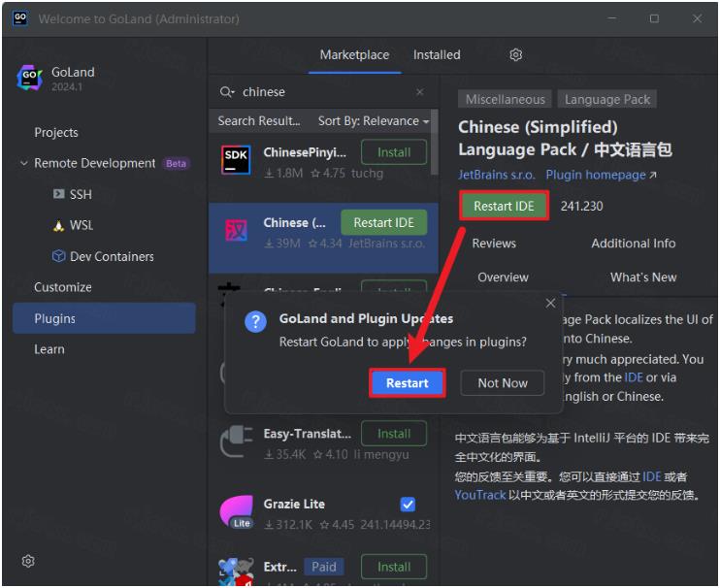720x588 pixels.
Task: Select WSL under Remote Development
Action: click(x=82, y=225)
